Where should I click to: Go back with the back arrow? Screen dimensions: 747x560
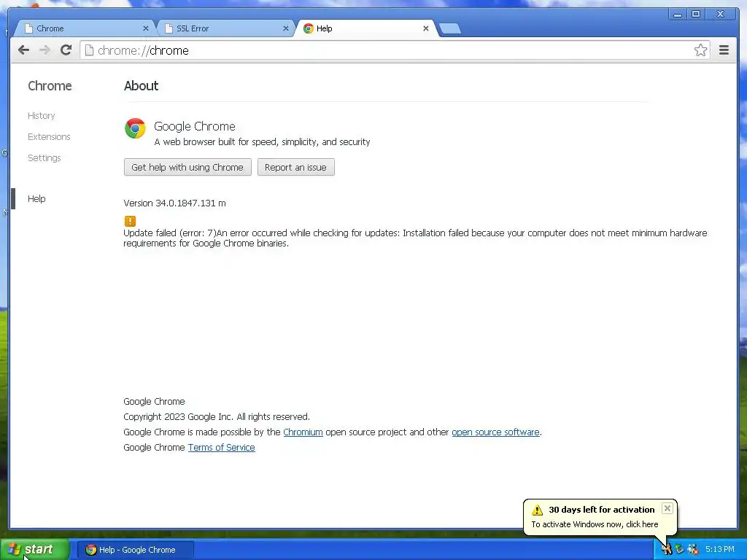click(23, 50)
